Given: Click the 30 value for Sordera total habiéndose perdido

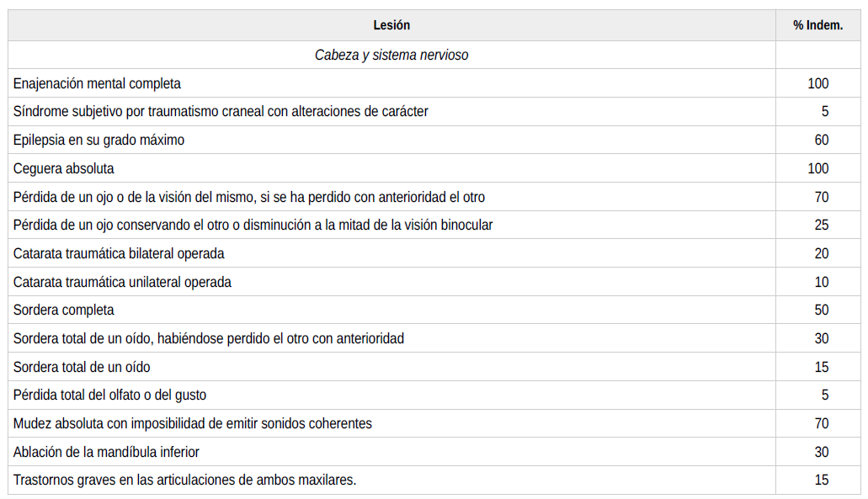Looking at the screenshot, I should pyautogui.click(x=822, y=338).
